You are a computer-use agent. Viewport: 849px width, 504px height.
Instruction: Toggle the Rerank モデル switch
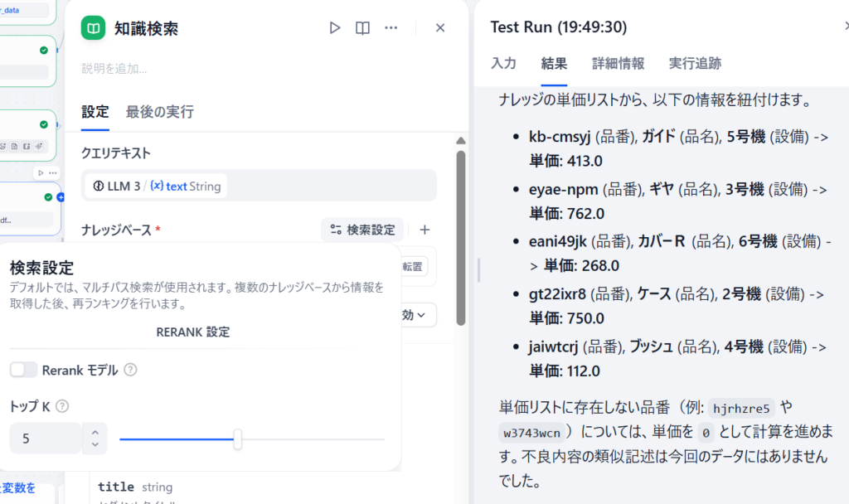click(x=24, y=370)
